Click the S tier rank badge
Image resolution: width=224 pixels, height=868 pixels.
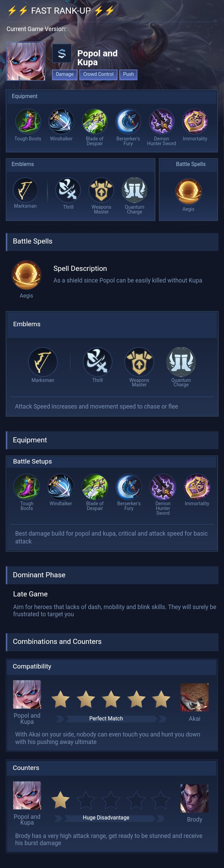click(62, 53)
